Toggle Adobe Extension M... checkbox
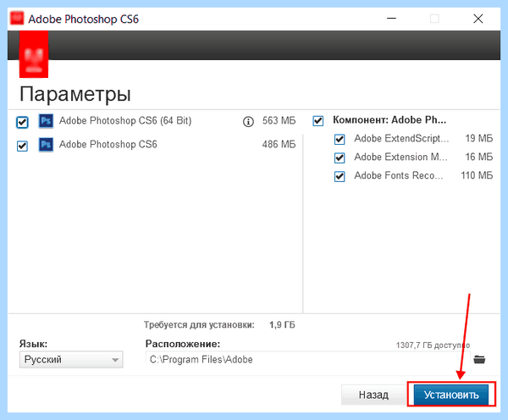The image size is (508, 420). click(x=340, y=157)
